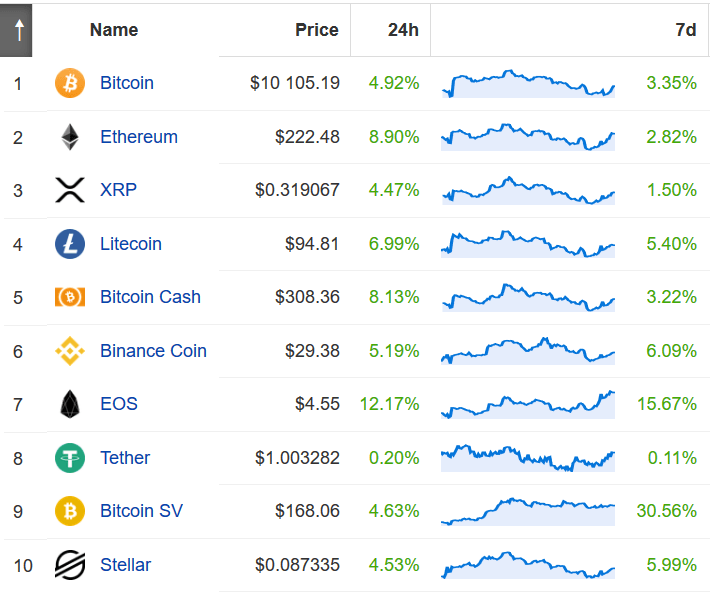Click the blue Litecoin logo icon
This screenshot has width=713, height=594.
pos(70,244)
